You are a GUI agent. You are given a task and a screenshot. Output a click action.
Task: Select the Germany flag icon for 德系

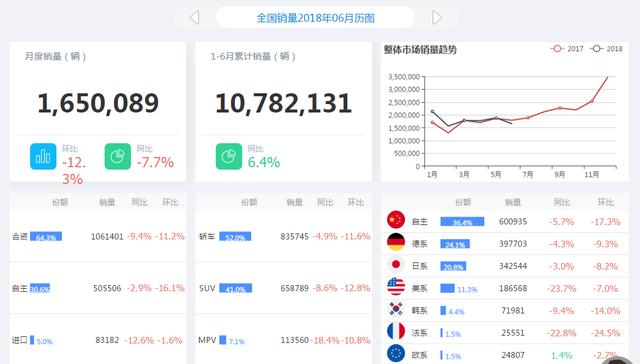396,242
